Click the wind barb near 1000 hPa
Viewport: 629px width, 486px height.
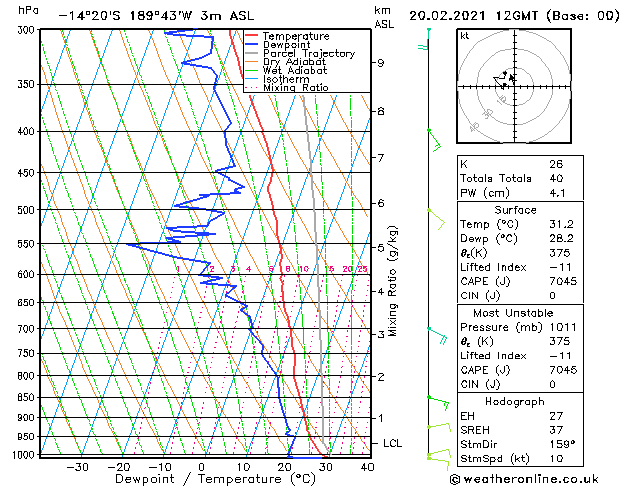click(439, 460)
